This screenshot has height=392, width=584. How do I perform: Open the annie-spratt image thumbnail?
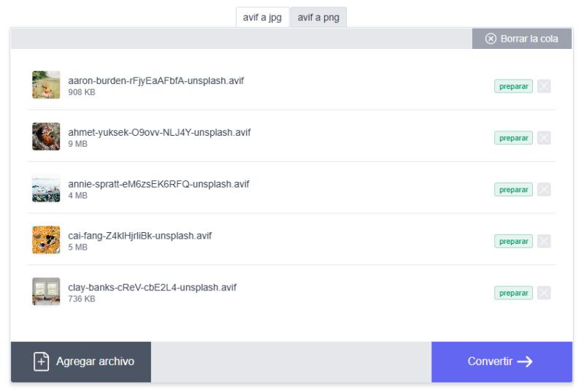point(46,189)
